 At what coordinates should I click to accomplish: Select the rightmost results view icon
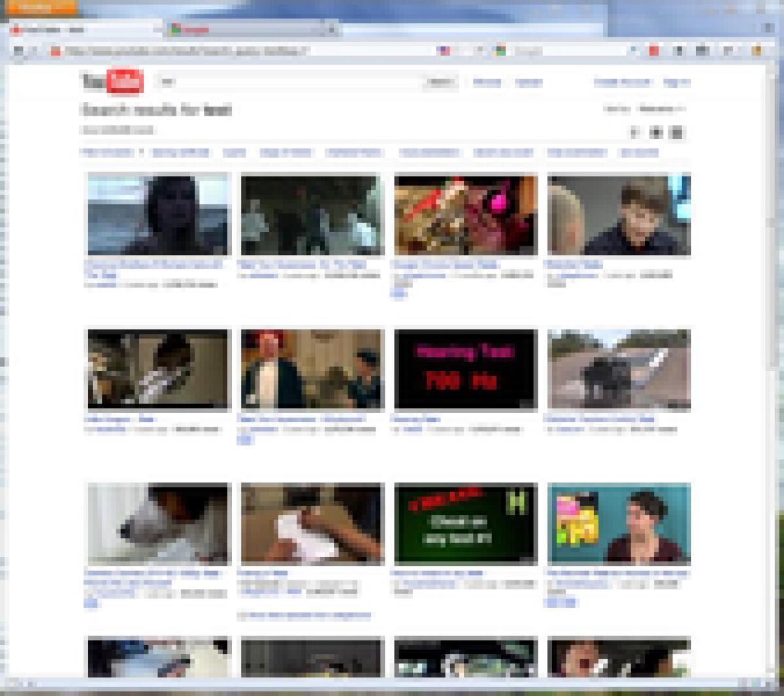pos(678,133)
